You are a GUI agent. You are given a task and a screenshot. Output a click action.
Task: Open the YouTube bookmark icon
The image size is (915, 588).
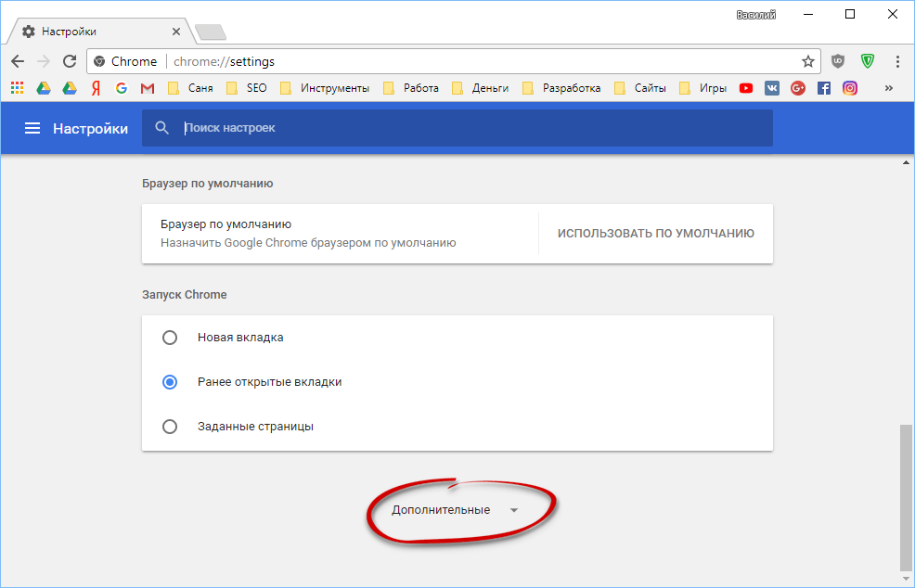tap(746, 88)
